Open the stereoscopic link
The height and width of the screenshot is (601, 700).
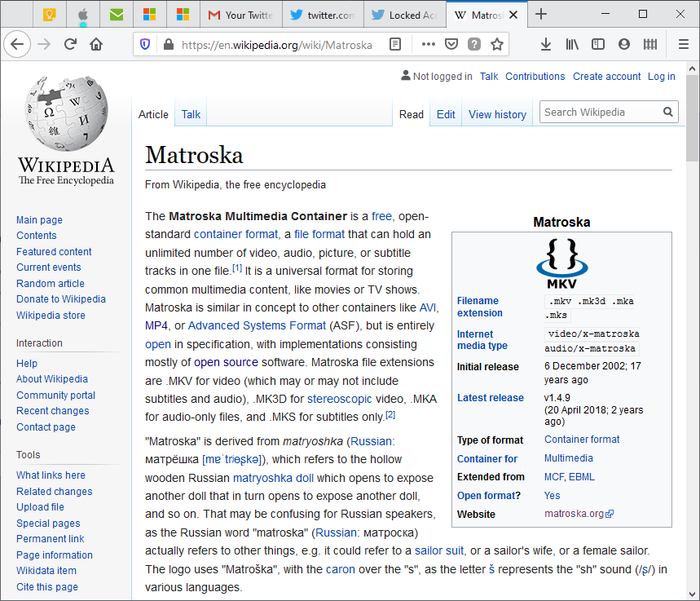339,399
